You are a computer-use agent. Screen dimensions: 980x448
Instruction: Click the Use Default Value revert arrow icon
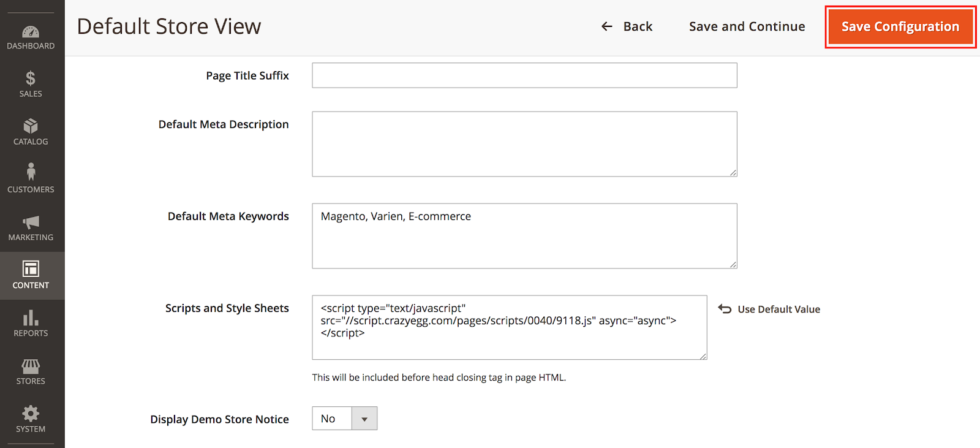(725, 309)
